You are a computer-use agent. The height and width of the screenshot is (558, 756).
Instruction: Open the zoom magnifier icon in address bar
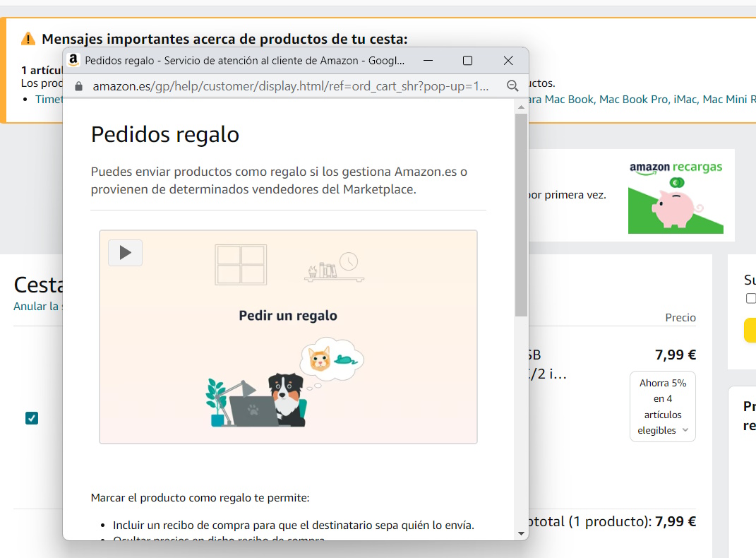click(512, 86)
